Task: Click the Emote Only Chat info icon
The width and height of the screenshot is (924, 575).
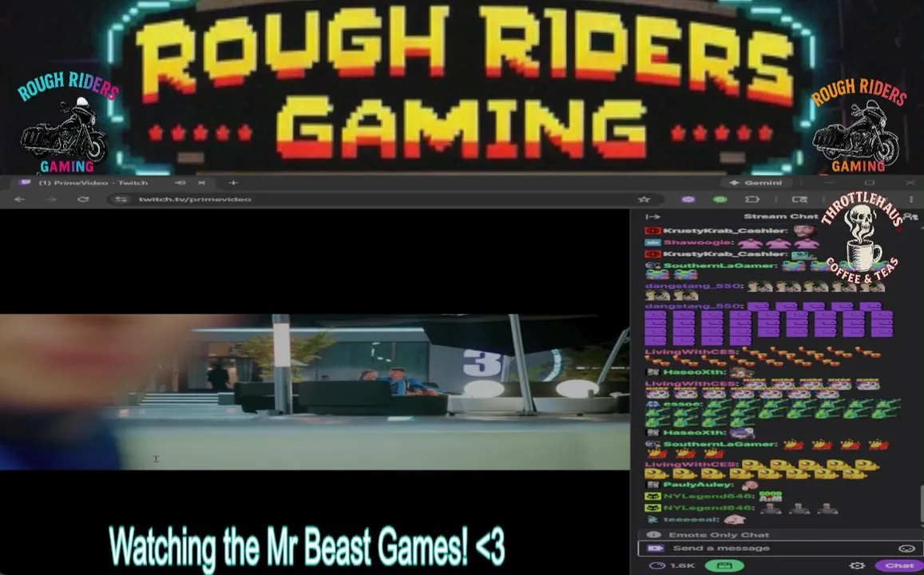Action: [x=653, y=535]
